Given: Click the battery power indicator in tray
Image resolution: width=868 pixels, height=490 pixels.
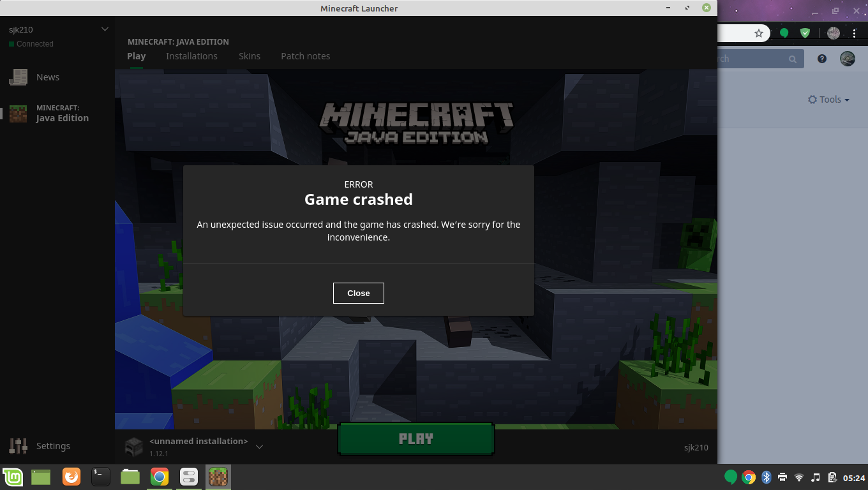Looking at the screenshot, I should [832, 477].
